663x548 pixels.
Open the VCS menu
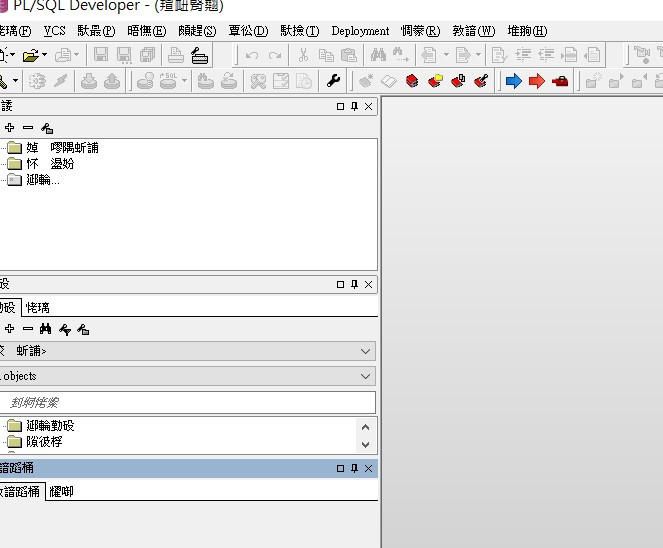tap(55, 31)
